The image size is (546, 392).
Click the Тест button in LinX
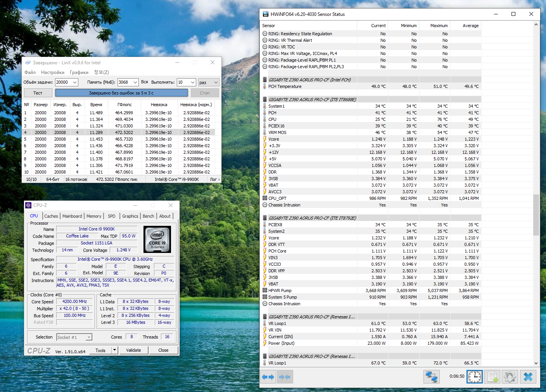tap(38, 93)
